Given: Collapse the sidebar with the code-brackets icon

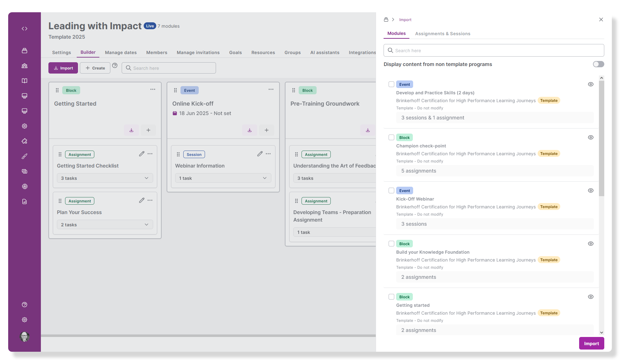Looking at the screenshot, I should click(x=25, y=29).
